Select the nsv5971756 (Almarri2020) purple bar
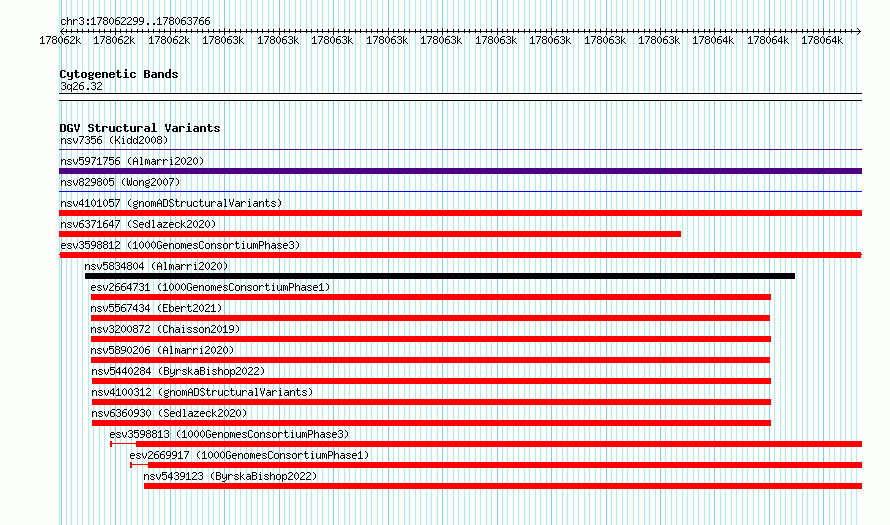The height and width of the screenshot is (525, 890). point(460,171)
